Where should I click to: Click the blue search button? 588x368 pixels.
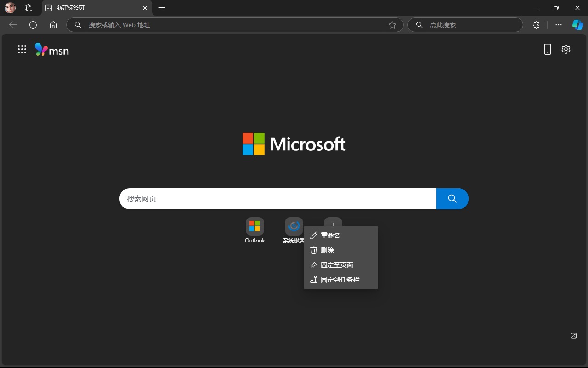(452, 199)
